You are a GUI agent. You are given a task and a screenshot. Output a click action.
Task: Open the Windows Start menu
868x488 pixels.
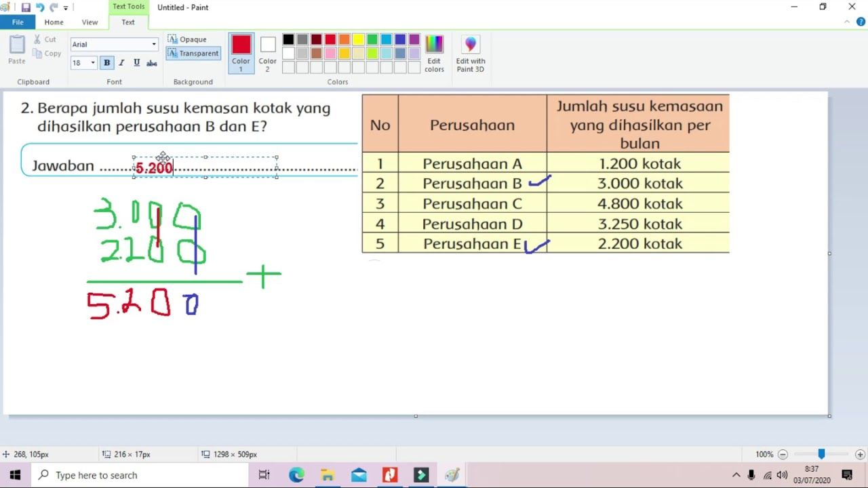pos(15,475)
